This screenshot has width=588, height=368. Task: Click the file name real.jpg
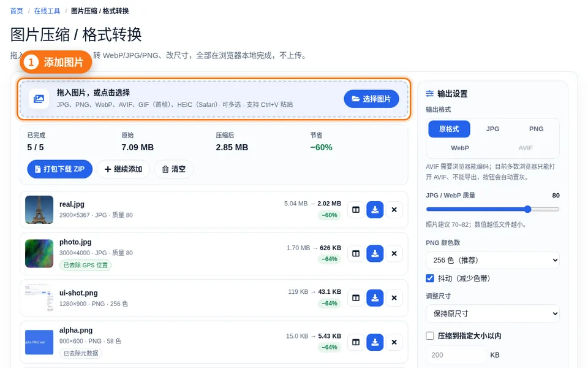click(72, 204)
